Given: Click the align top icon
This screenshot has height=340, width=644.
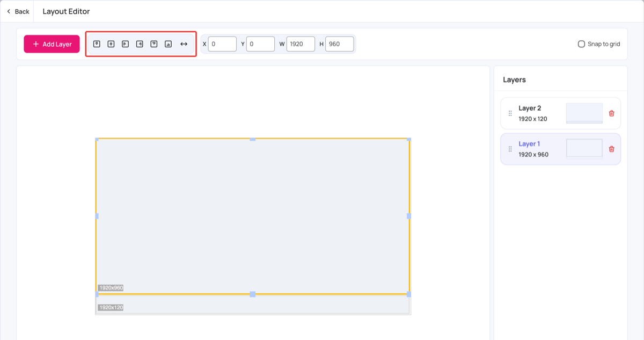Looking at the screenshot, I should (154, 44).
